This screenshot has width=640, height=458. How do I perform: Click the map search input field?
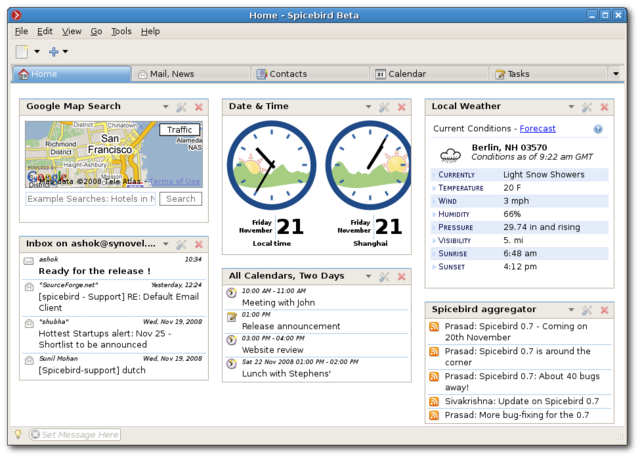tap(91, 199)
